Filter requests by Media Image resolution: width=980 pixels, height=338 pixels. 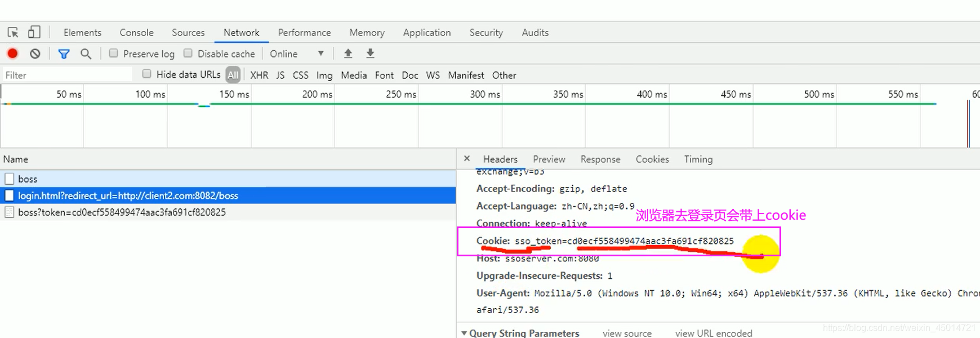point(354,75)
